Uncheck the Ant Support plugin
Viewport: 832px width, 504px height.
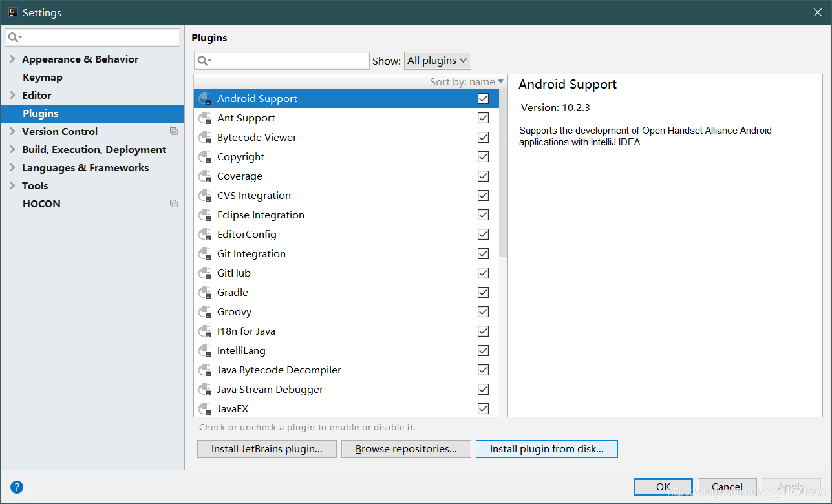483,118
